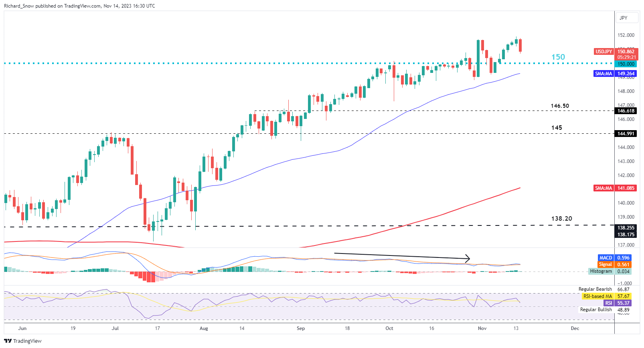The width and height of the screenshot is (644, 348).
Task: Click the MACD value 0.596
Action: pos(623,258)
